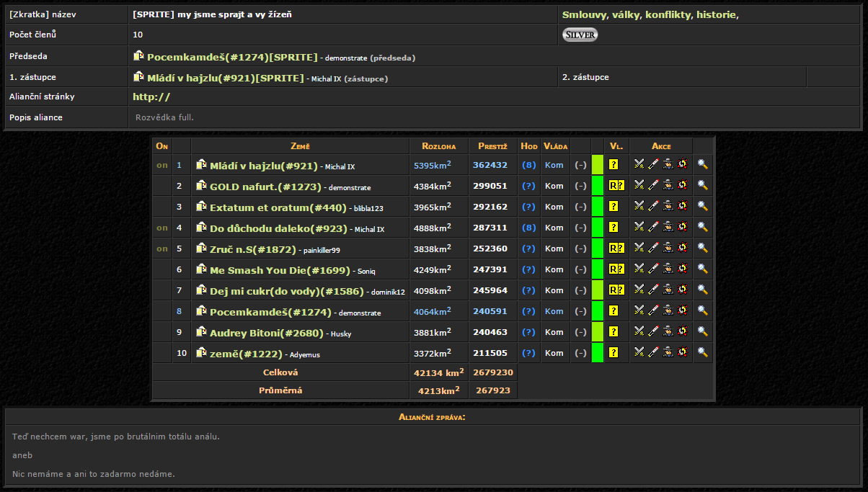Click the green status bar for Me Smash You Die
Screen dimensions: 868x492
point(598,269)
